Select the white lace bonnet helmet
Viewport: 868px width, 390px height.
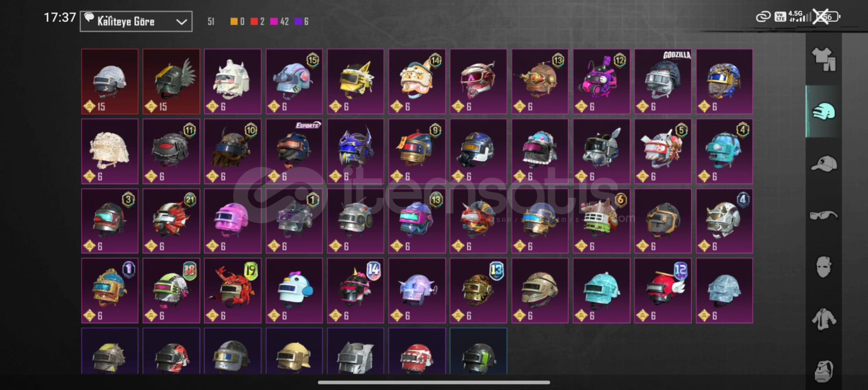coord(110,151)
